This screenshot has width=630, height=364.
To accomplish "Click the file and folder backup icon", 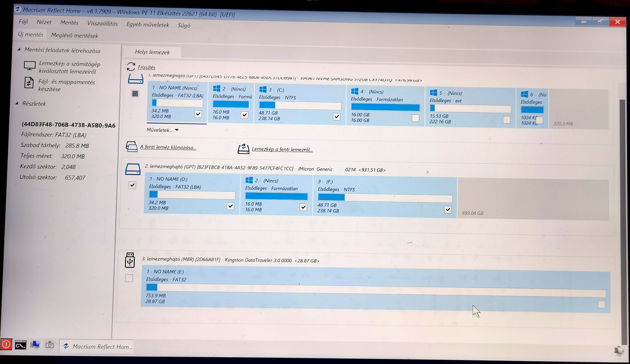I will (29, 83).
